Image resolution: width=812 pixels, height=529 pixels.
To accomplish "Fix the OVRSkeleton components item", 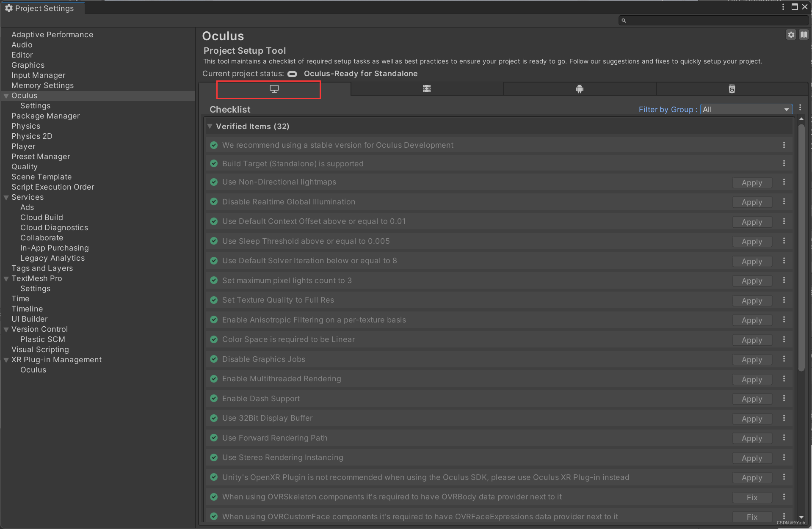I will (x=752, y=498).
